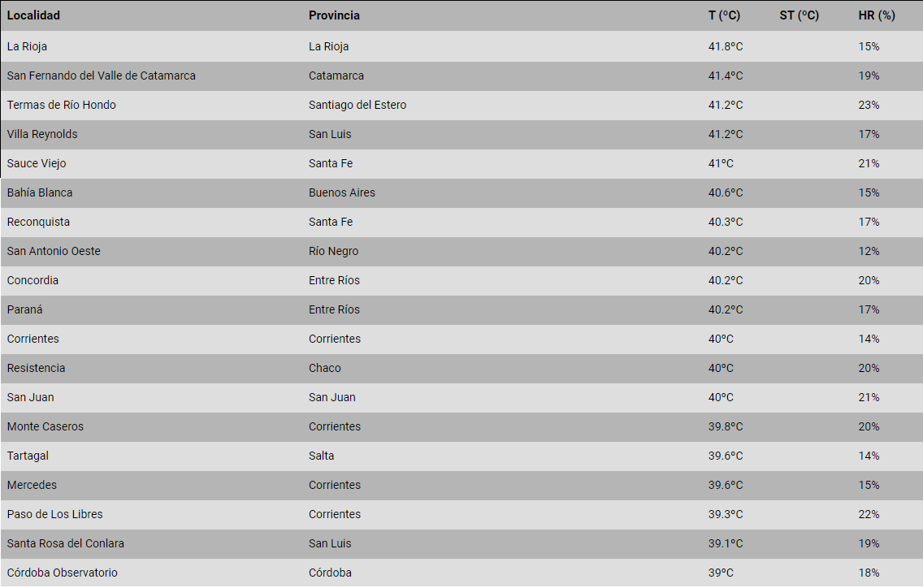Viewport: 923px width, 588px height.
Task: Click the 39.8°C temperature for Monte Caseros
Action: point(726,426)
